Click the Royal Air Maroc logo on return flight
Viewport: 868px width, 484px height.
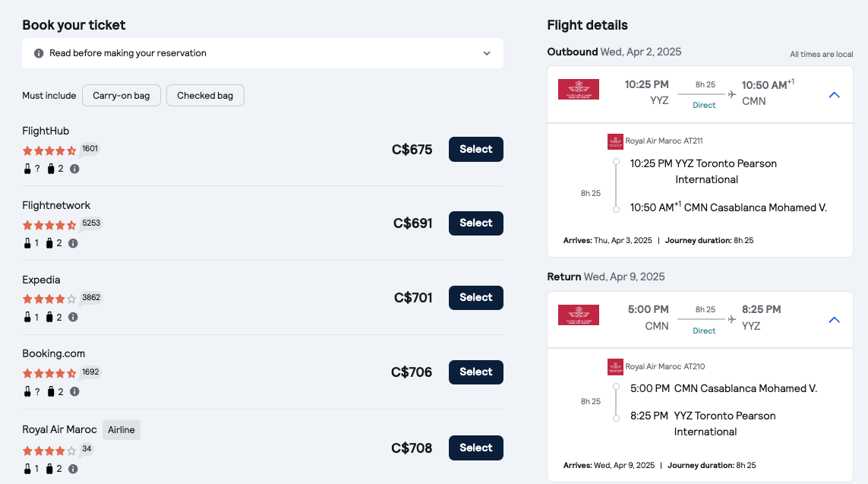[x=579, y=315]
